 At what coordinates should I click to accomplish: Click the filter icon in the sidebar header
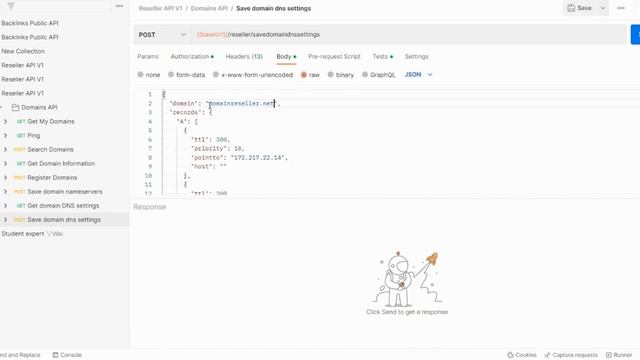point(11,6)
